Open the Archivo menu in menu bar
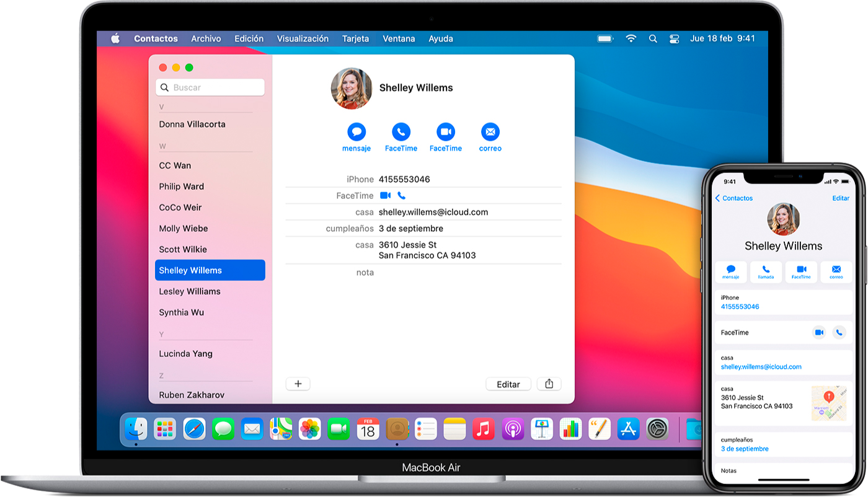The height and width of the screenshot is (502, 868). pyautogui.click(x=206, y=38)
